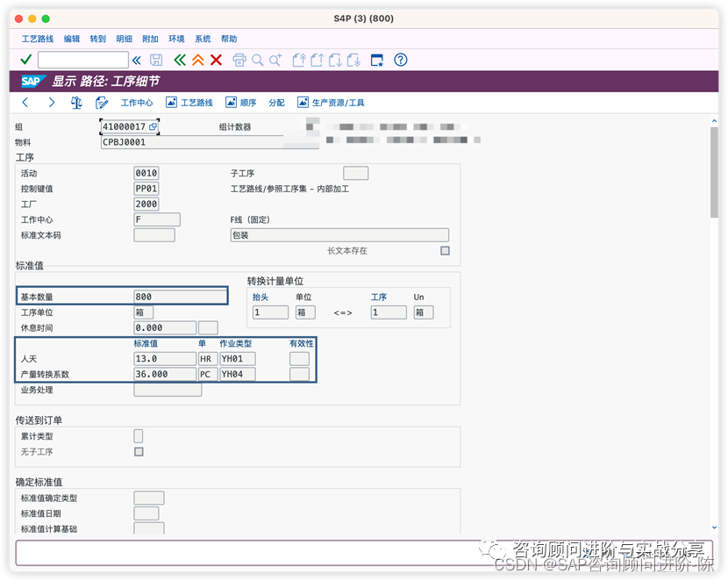Click the balance scale icon
Viewport: 728px width, 581px height.
point(76,102)
